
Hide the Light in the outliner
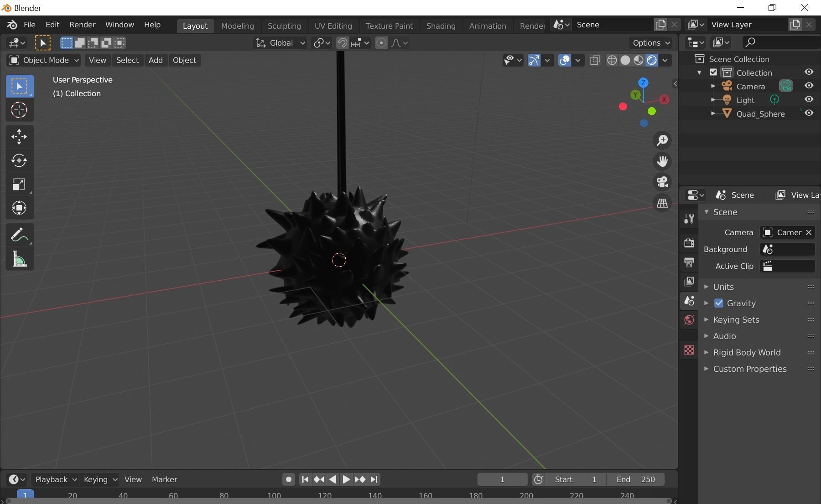[809, 99]
